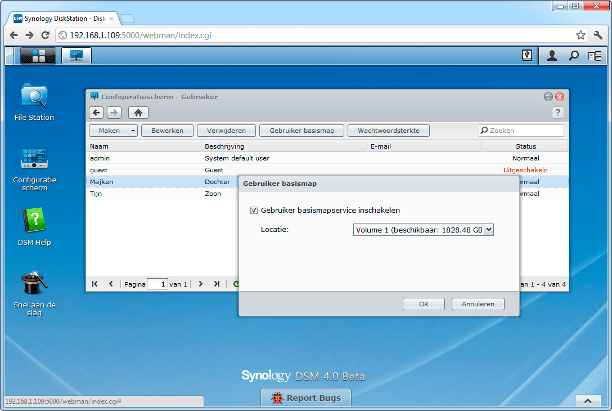
Task: Click the 'System default user' description cell
Action: pyautogui.click(x=237, y=158)
